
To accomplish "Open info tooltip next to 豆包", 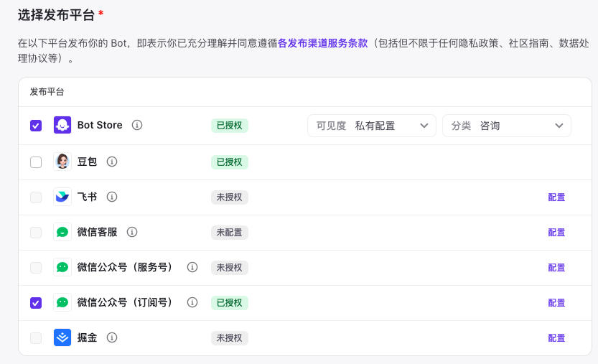I will pyautogui.click(x=112, y=162).
